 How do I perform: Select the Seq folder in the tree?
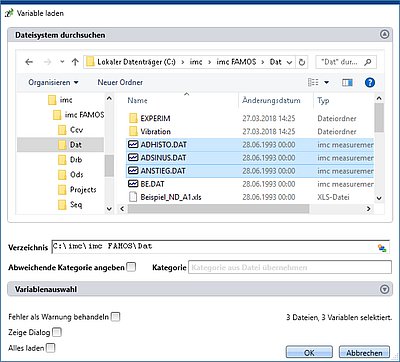(x=70, y=204)
